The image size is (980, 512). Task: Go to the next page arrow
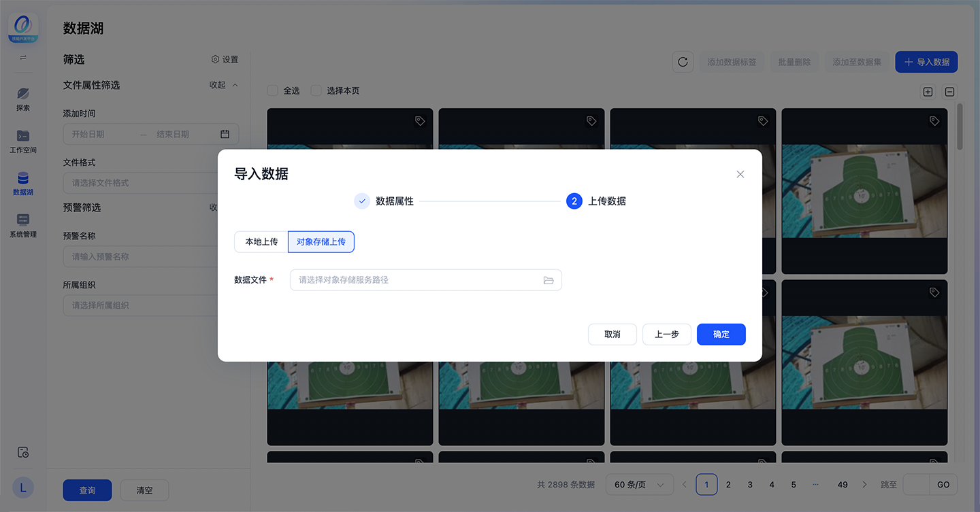(864, 485)
